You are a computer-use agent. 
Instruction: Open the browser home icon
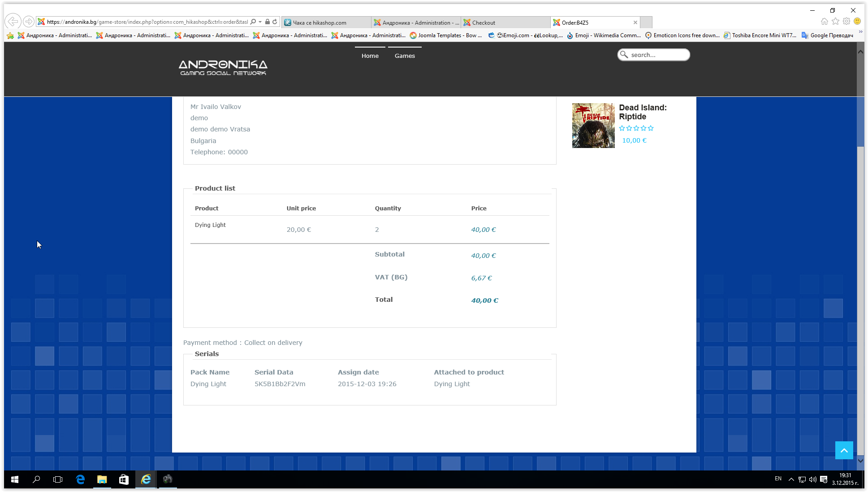coord(824,22)
